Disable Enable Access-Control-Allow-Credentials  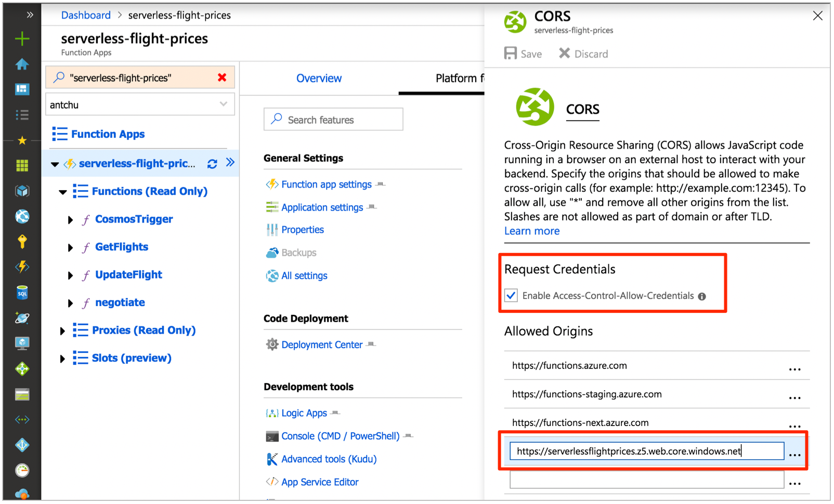coord(511,295)
